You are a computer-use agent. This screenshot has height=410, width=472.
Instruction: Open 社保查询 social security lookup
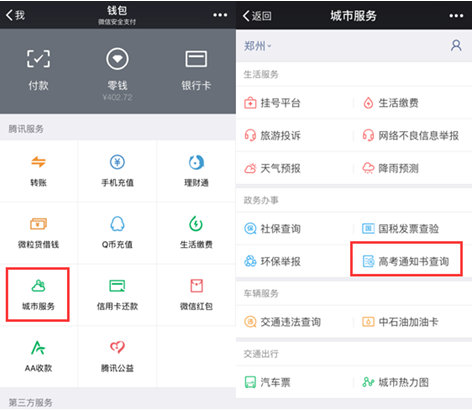click(x=295, y=229)
